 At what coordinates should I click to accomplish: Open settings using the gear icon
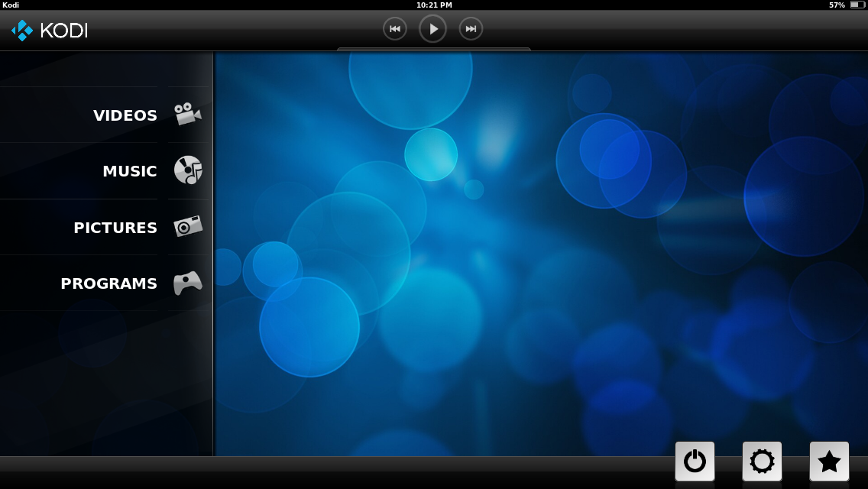click(x=760, y=461)
